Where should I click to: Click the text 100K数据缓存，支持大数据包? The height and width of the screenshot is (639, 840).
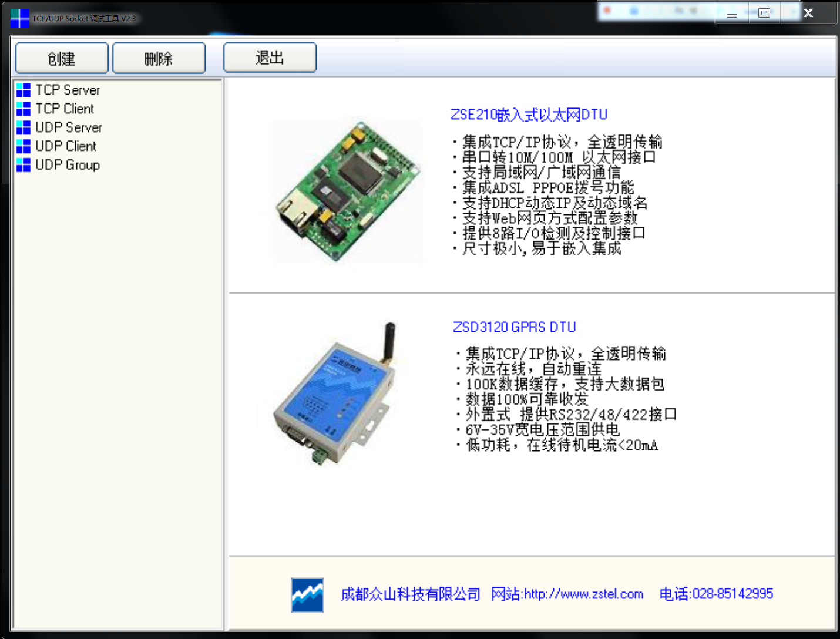point(565,384)
